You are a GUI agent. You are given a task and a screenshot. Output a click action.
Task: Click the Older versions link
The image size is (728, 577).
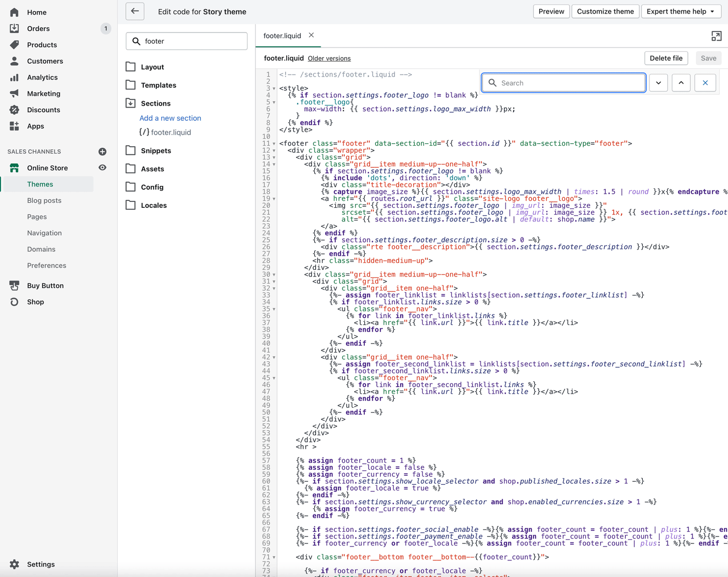329,59
